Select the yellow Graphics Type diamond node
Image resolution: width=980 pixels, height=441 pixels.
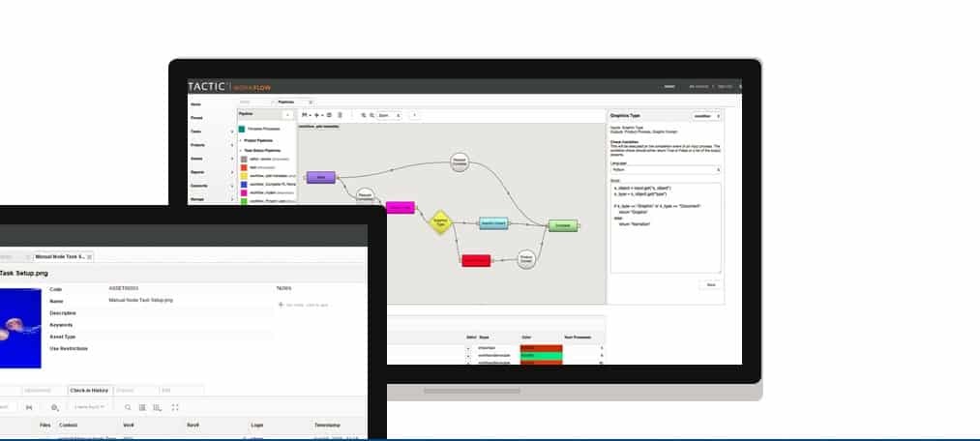coord(441,222)
